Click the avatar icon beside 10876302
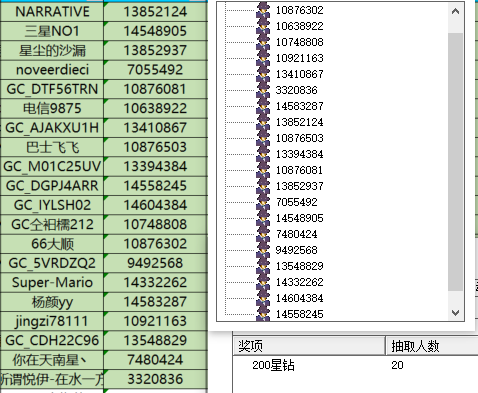Screen dimensions: 478x393 coord(263,10)
